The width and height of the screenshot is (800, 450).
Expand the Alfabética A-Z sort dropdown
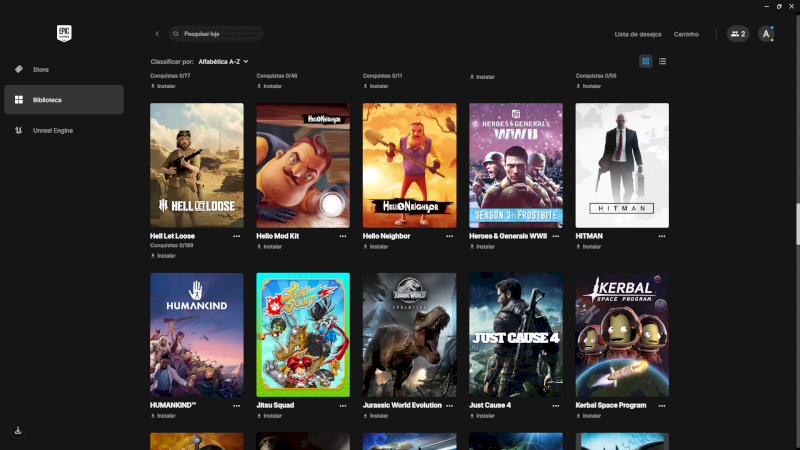click(224, 61)
